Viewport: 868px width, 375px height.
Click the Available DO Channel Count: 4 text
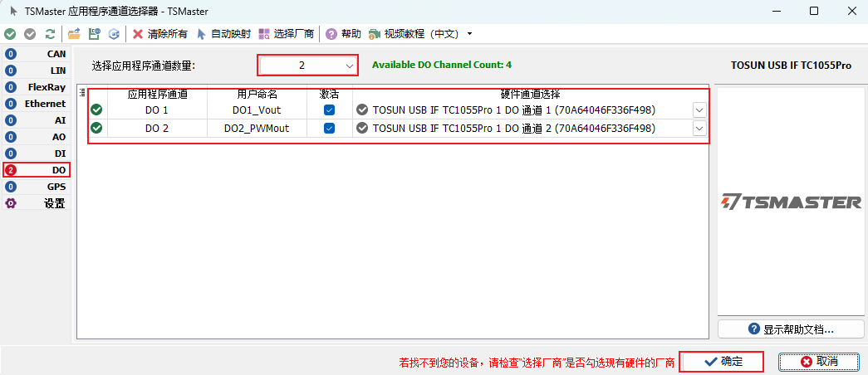tap(442, 65)
